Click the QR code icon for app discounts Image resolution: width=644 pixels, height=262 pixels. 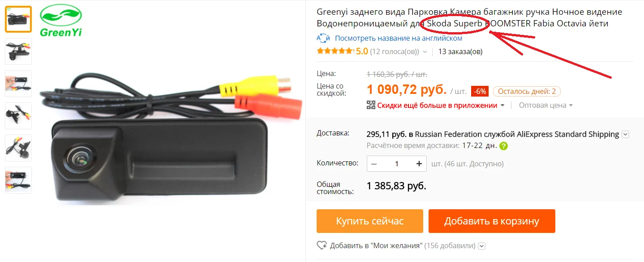[x=370, y=106]
